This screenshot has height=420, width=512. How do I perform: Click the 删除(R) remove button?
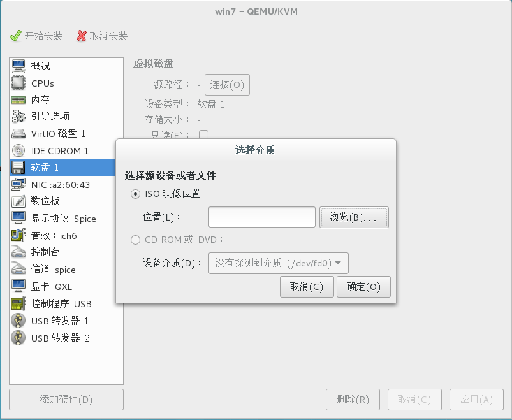point(353,400)
